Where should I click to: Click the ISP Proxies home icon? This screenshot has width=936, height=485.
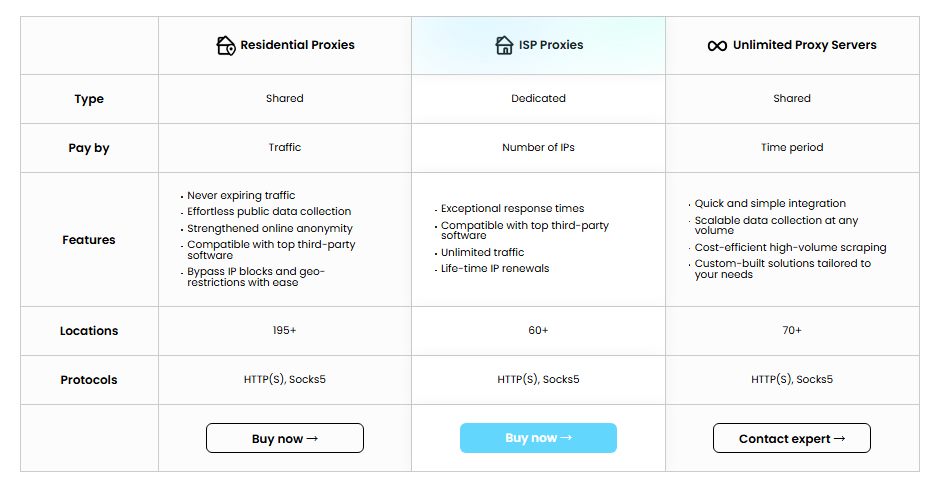(x=504, y=45)
